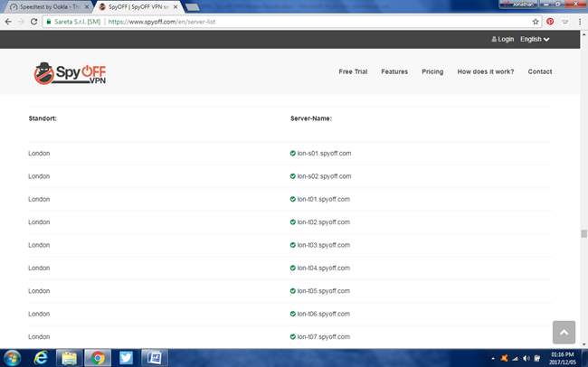The width and height of the screenshot is (588, 367).
Task: Select the lon-t02.spyoff.com server name
Action: click(x=324, y=222)
